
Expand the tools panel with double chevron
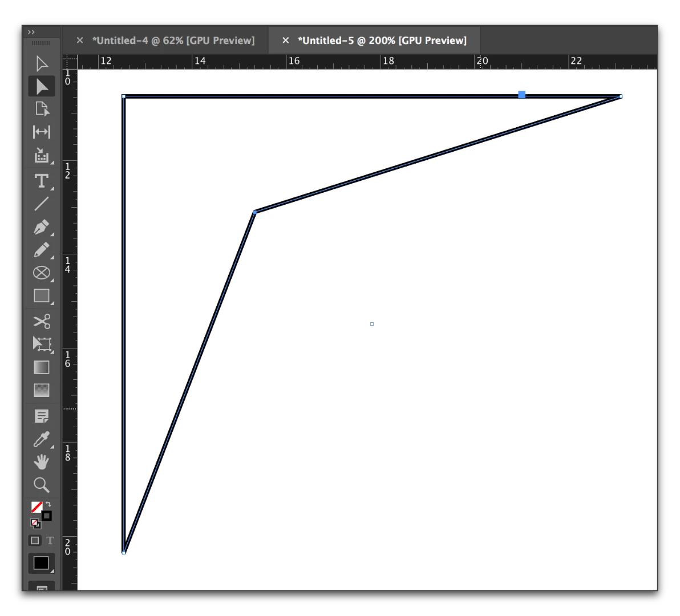point(31,32)
